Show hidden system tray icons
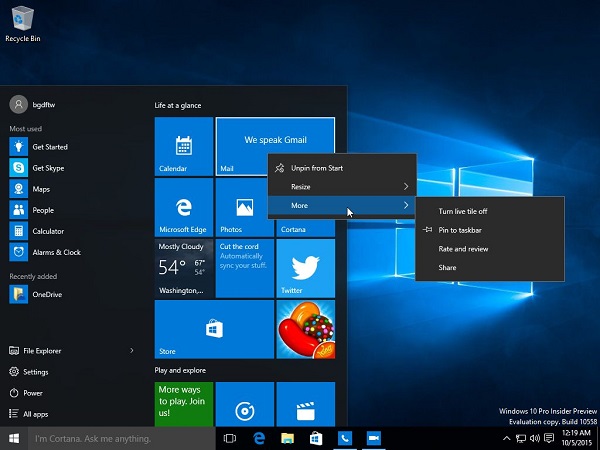This screenshot has height=450, width=600. pos(506,439)
